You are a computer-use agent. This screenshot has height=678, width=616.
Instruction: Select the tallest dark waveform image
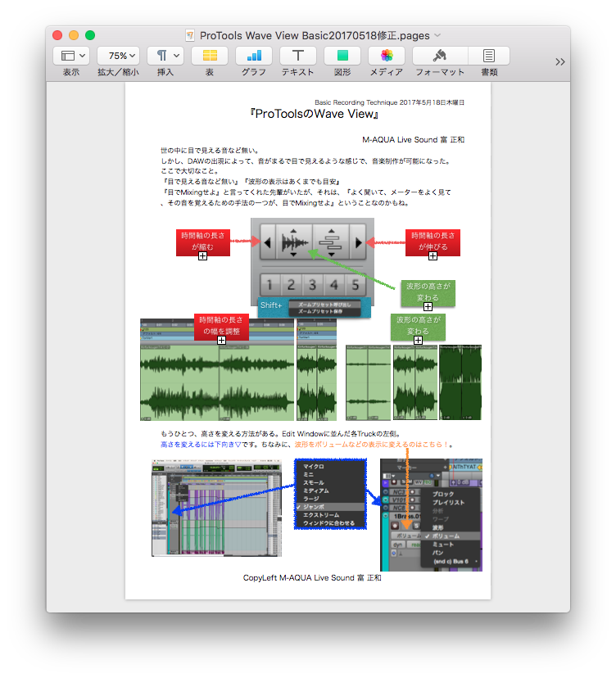460,382
